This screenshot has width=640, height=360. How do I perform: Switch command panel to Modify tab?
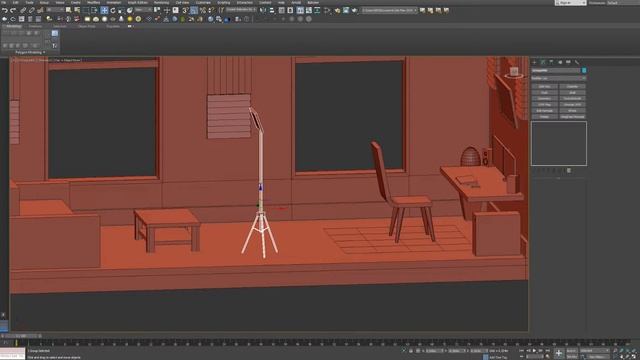(543, 62)
